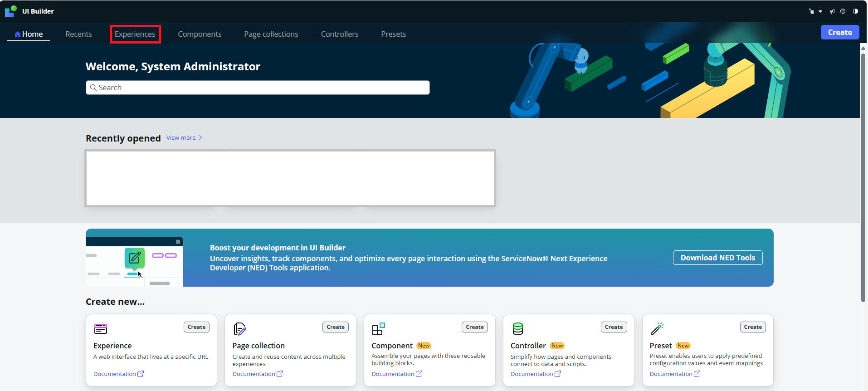Viewport: 868px width, 391px height.
Task: Open the announcements megaphone icon
Action: tap(832, 11)
